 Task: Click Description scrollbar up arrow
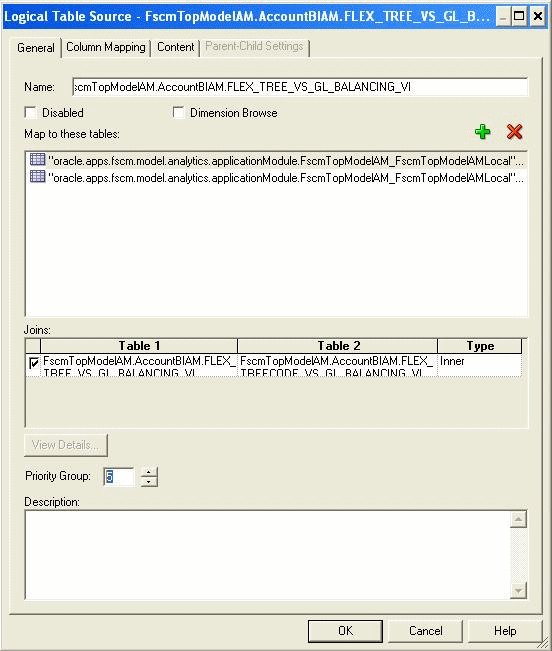click(518, 519)
